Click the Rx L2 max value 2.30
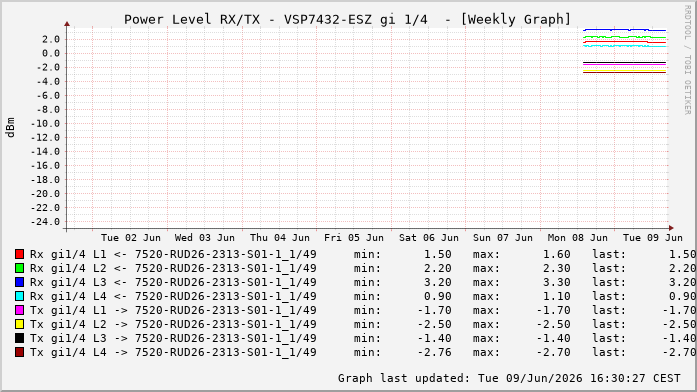The height and width of the screenshot is (392, 697). [557, 268]
